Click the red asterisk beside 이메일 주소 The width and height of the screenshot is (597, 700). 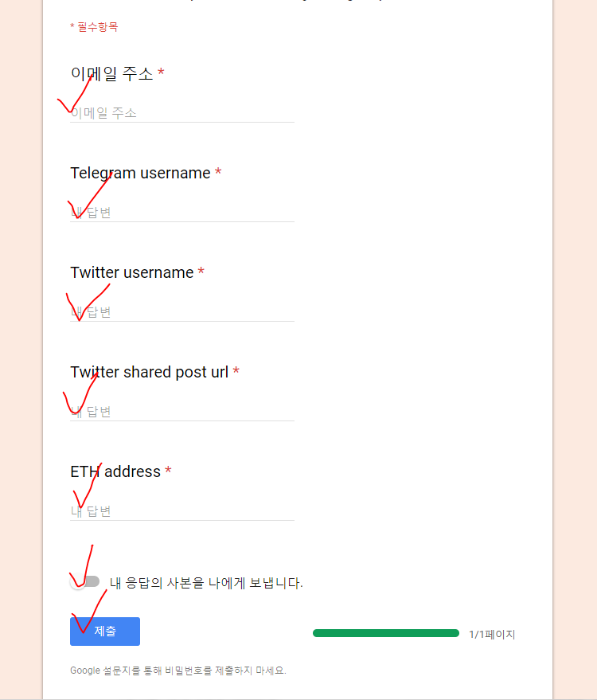(x=161, y=73)
